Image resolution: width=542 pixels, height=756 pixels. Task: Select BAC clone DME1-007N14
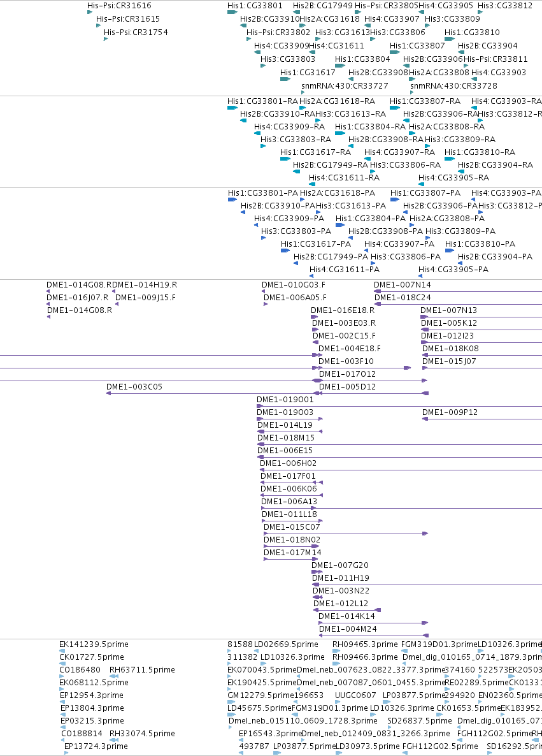pyautogui.click(x=403, y=285)
